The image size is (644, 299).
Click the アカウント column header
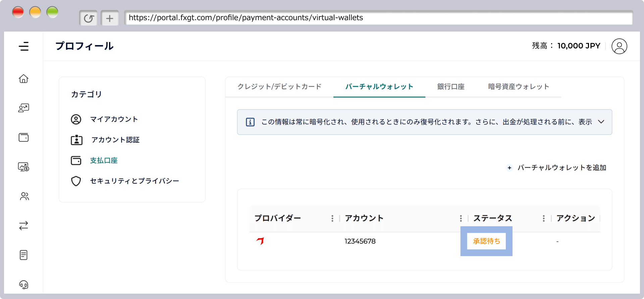click(364, 218)
